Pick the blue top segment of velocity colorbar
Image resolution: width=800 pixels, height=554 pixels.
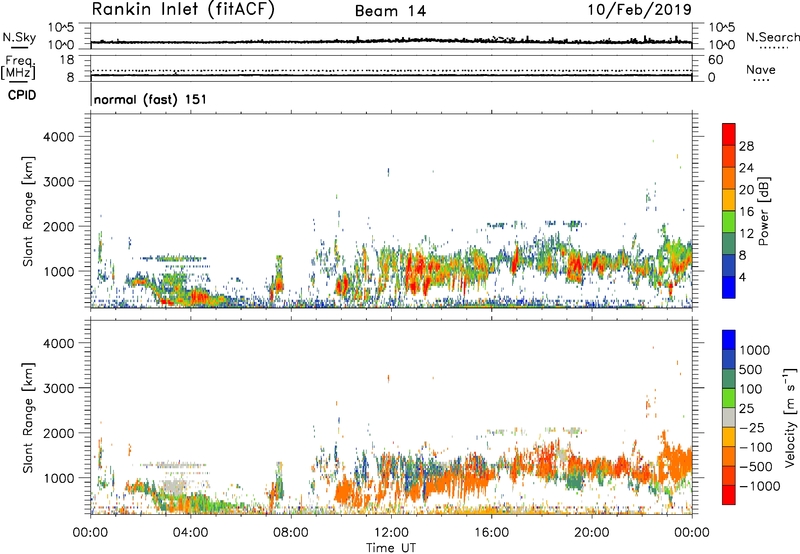click(729, 340)
